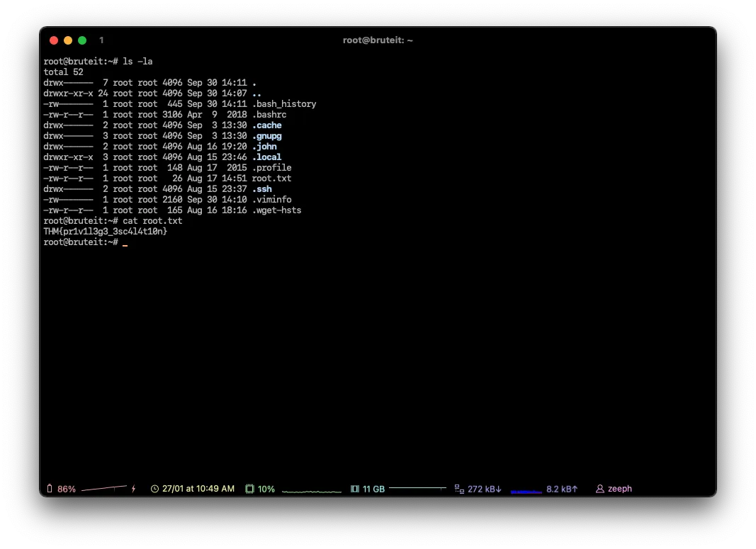Click the THM flag output text
The height and width of the screenshot is (549, 756).
click(x=105, y=232)
